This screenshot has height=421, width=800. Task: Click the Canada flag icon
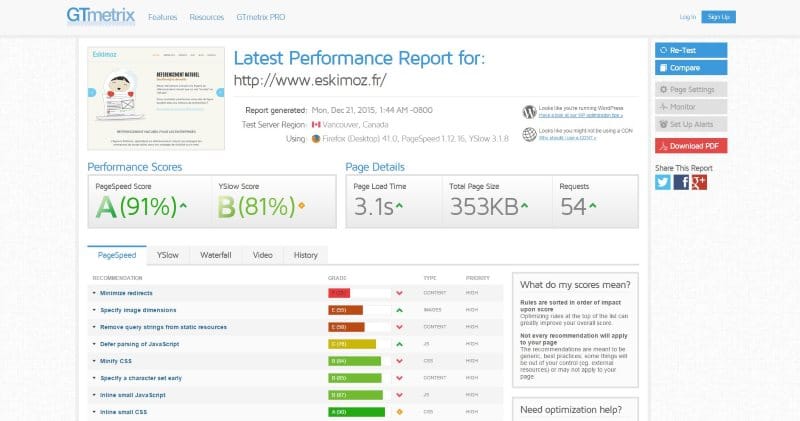point(316,125)
